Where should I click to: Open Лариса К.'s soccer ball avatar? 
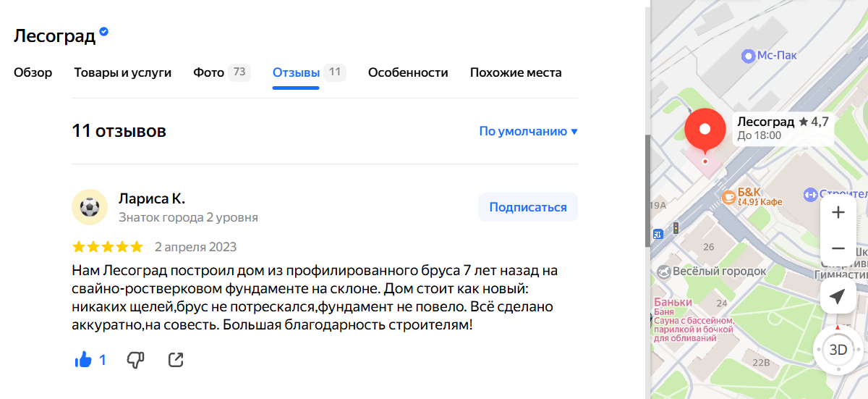pyautogui.click(x=90, y=209)
